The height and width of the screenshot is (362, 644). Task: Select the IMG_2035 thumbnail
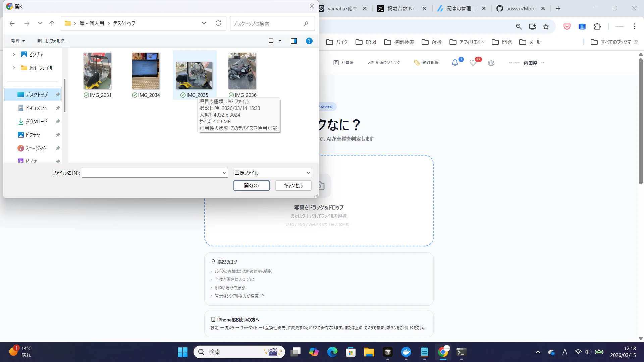(194, 75)
